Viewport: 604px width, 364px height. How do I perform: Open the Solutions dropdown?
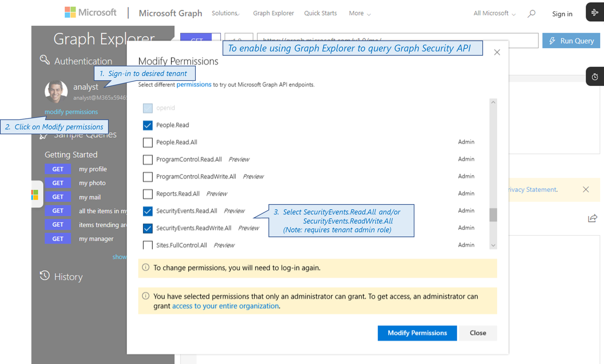tap(225, 13)
